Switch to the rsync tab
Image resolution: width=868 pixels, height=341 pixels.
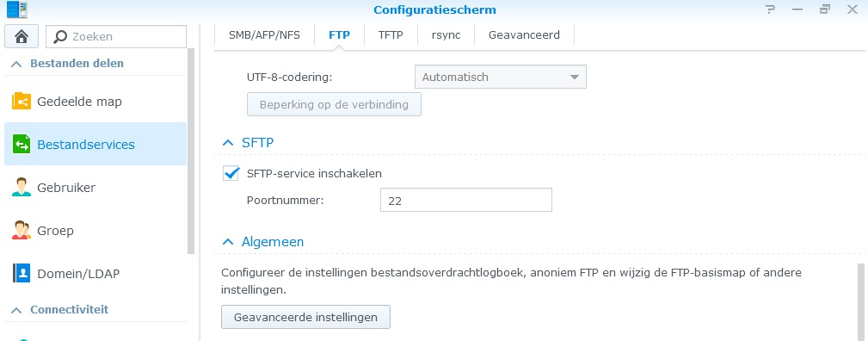coord(446,35)
